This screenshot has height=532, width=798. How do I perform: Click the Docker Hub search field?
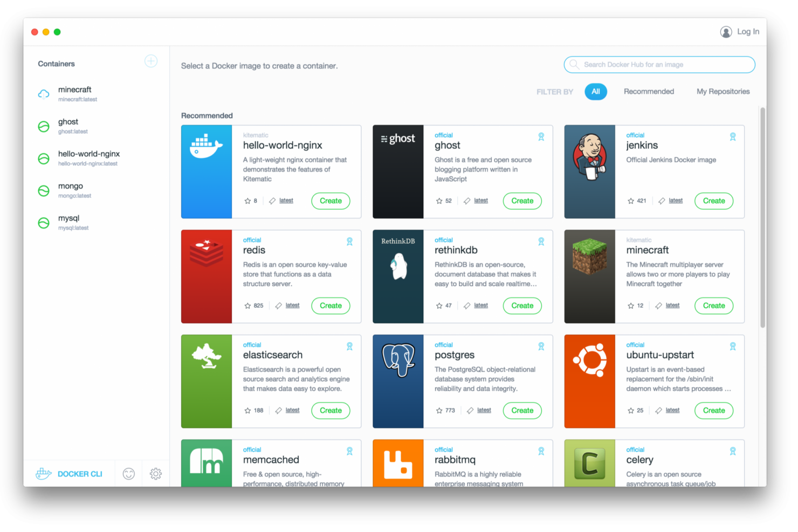659,65
